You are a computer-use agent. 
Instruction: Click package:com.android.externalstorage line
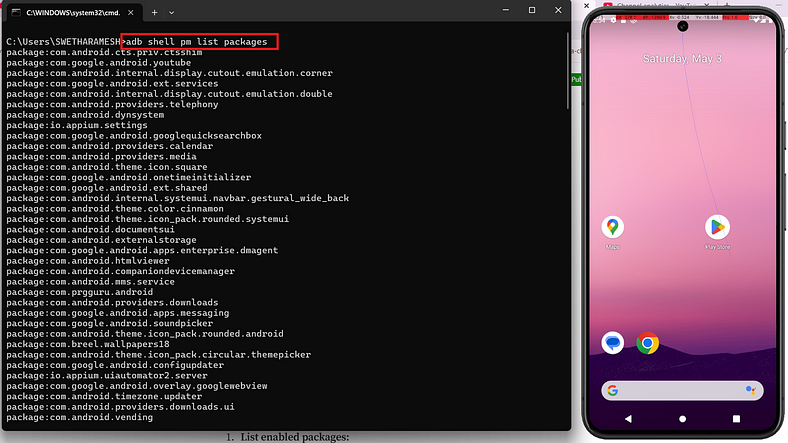(x=101, y=240)
